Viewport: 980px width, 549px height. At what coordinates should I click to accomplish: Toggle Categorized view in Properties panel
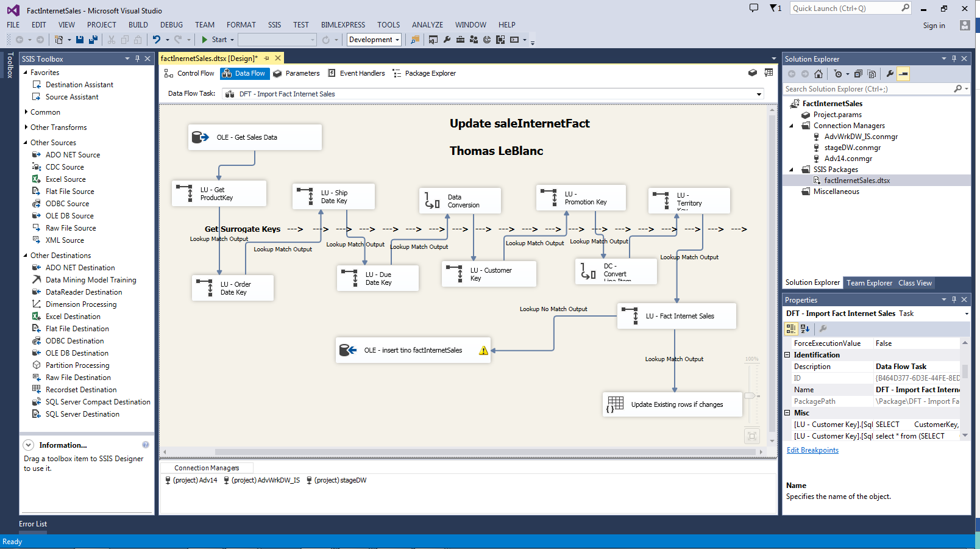click(791, 329)
